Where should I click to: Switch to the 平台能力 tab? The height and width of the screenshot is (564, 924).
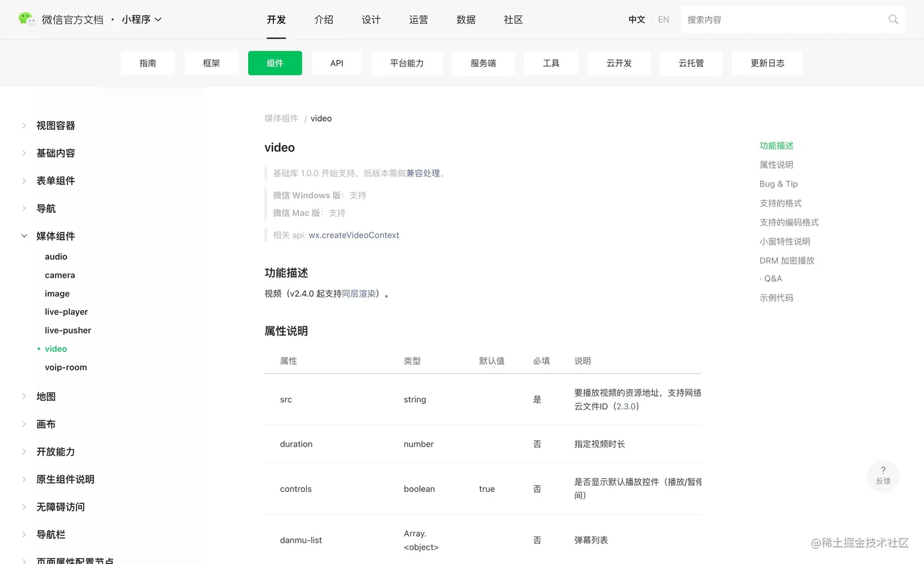coord(407,63)
